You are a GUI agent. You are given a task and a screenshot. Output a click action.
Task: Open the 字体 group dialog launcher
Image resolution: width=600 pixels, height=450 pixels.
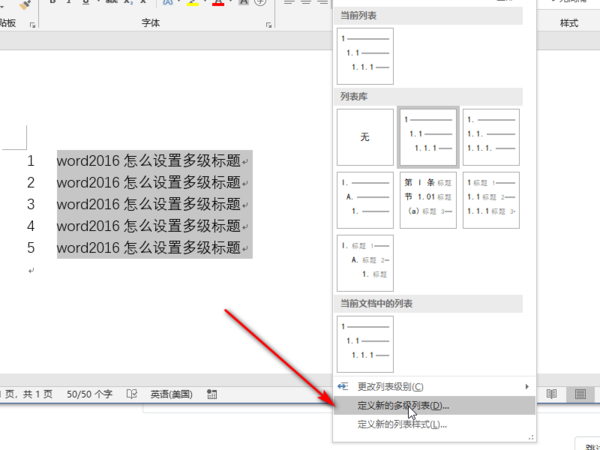click(269, 25)
